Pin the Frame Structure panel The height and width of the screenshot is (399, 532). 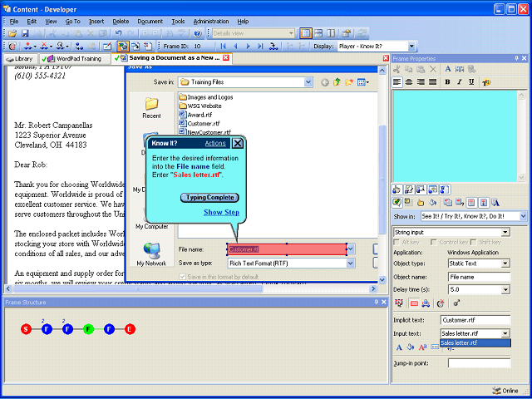tap(377, 302)
